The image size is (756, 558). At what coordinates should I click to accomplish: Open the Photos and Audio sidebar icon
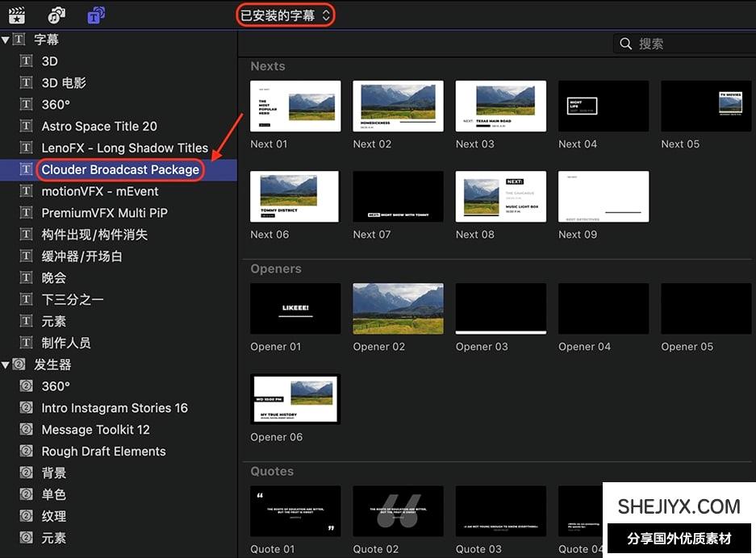[x=56, y=15]
